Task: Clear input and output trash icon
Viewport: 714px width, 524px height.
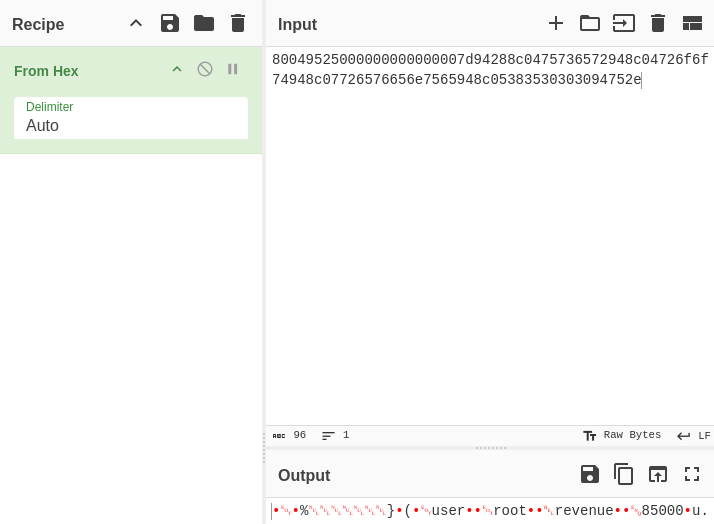Action: coord(658,23)
